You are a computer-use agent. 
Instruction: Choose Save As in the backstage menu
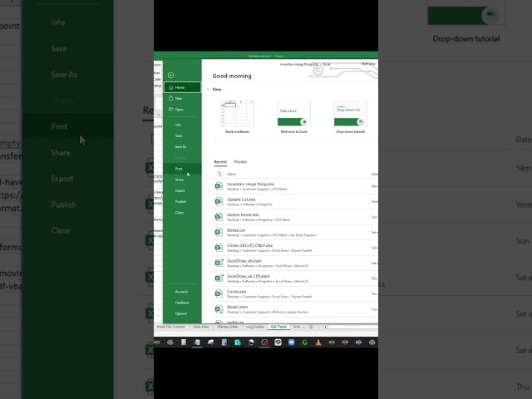(x=183, y=147)
